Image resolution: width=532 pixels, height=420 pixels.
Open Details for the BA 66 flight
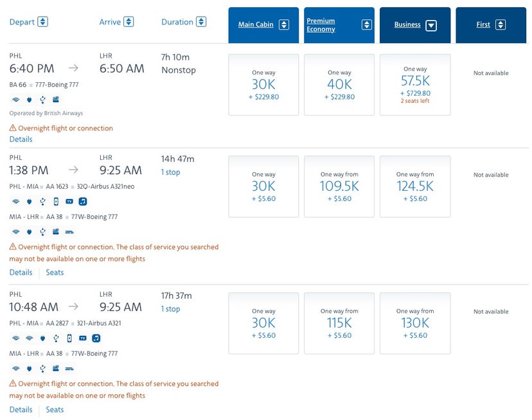pyautogui.click(x=21, y=139)
